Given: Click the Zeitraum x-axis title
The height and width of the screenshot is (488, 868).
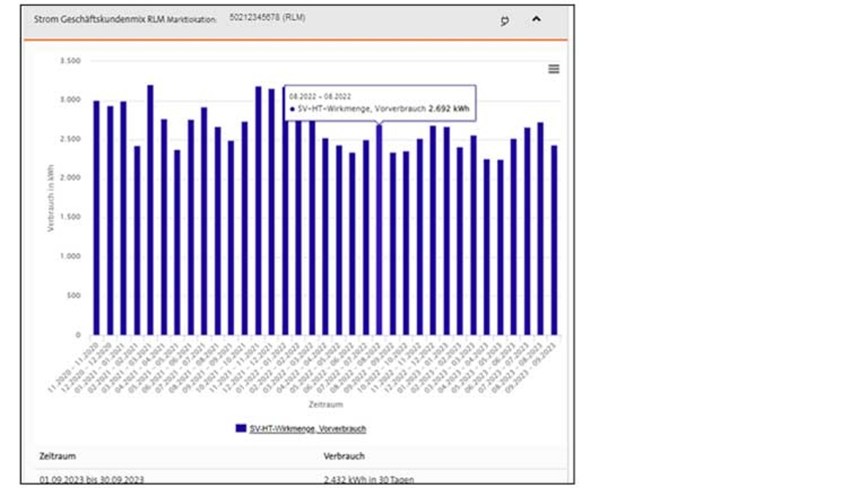Looking at the screenshot, I should (x=325, y=405).
